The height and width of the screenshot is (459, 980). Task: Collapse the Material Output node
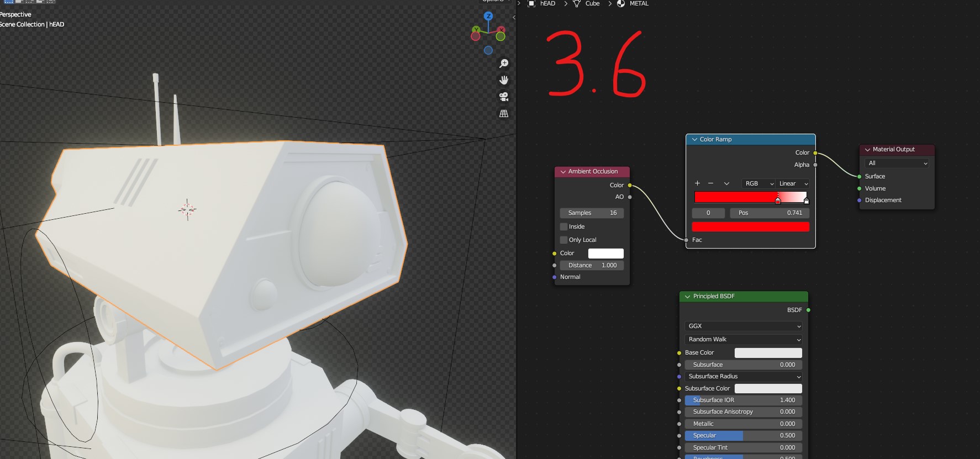[867, 150]
